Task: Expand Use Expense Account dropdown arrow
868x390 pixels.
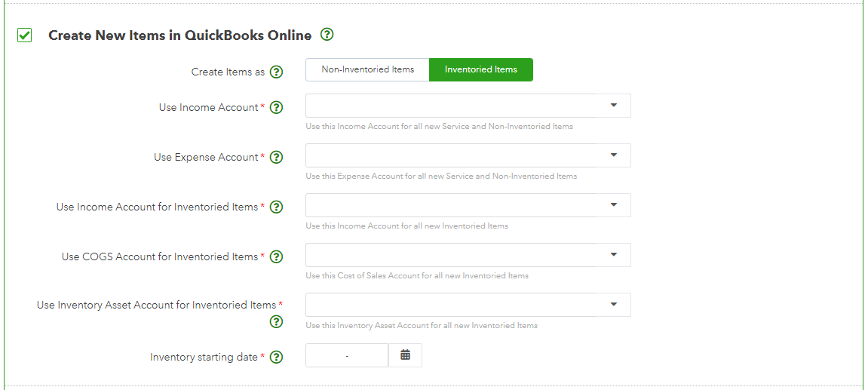Action: click(x=613, y=155)
